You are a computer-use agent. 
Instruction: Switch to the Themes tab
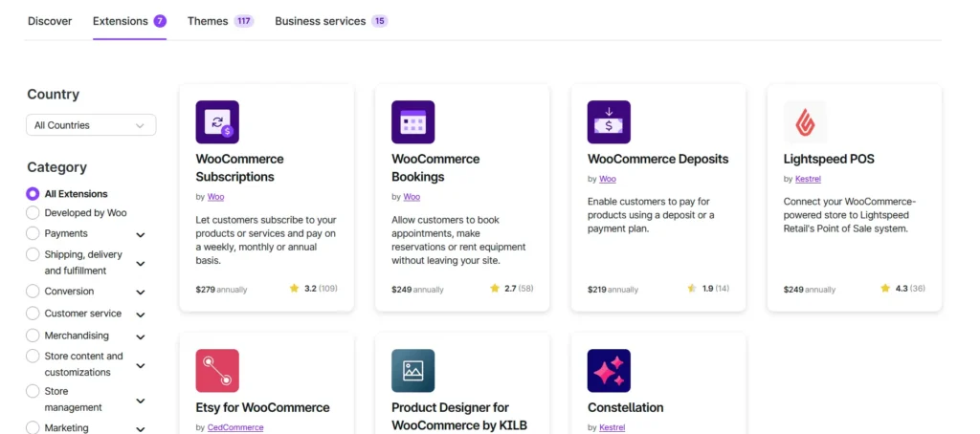220,21
